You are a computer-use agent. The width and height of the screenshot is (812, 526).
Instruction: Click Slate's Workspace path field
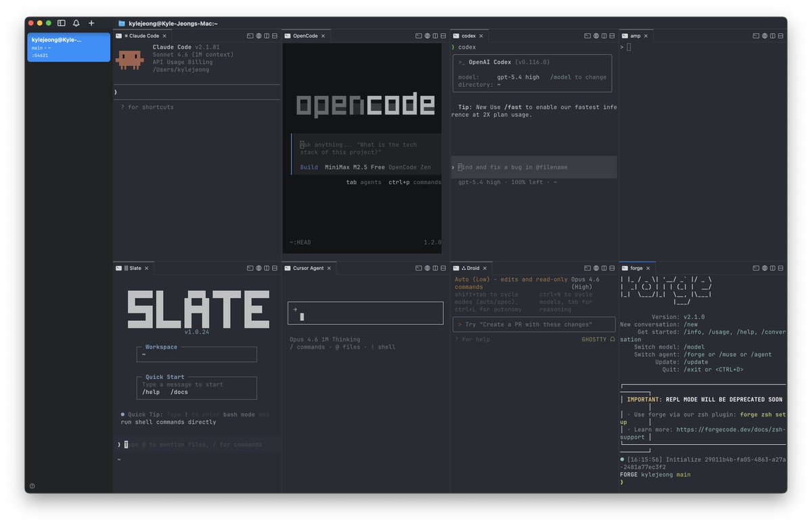pyautogui.click(x=196, y=354)
